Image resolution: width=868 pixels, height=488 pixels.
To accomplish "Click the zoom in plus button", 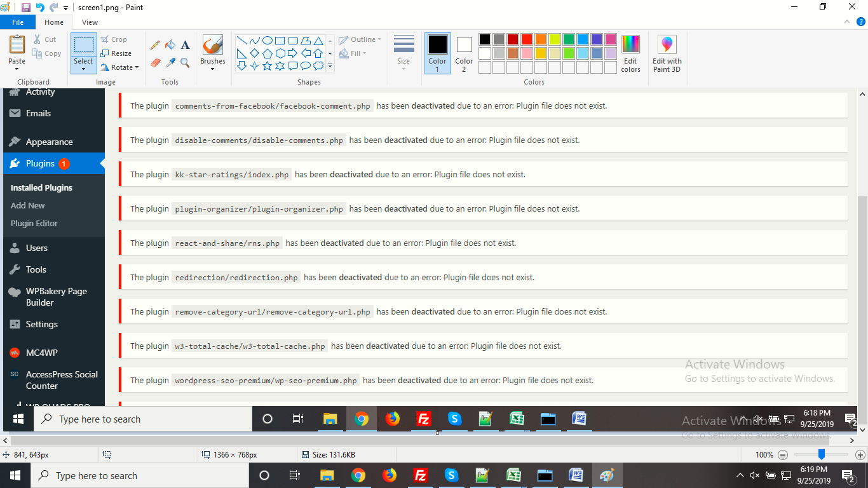I will tap(860, 454).
